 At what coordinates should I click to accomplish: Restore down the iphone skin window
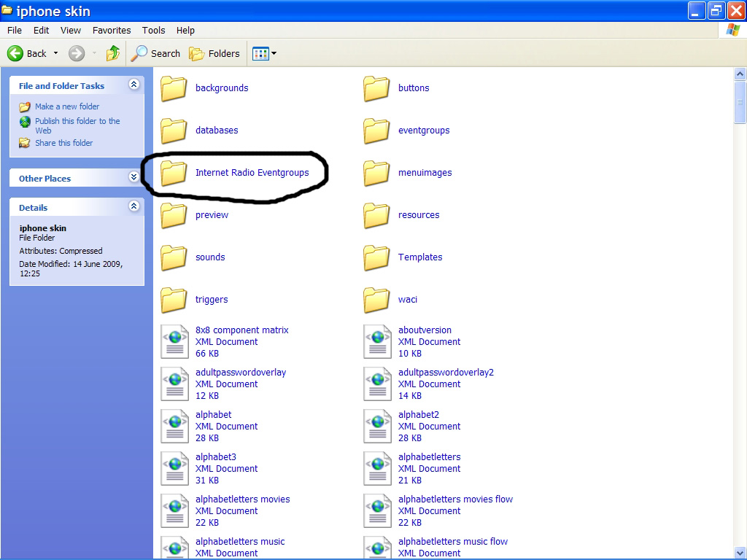pyautogui.click(x=716, y=10)
